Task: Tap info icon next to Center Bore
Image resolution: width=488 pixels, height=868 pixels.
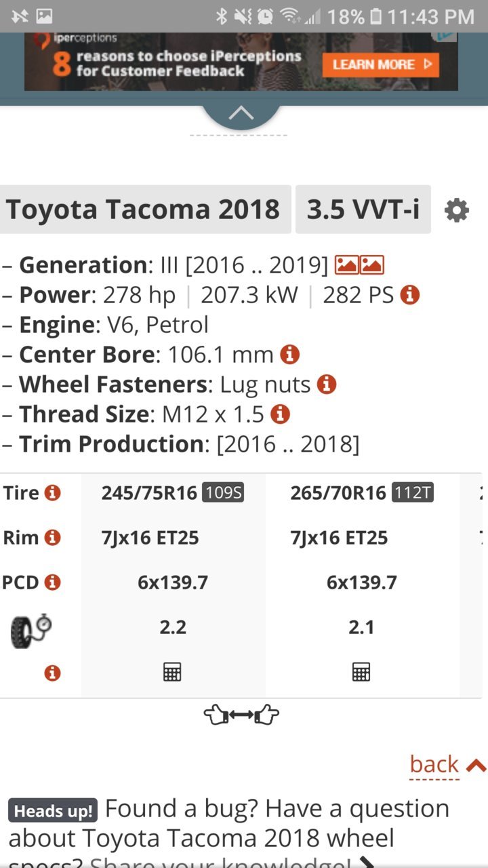Action: 290,354
